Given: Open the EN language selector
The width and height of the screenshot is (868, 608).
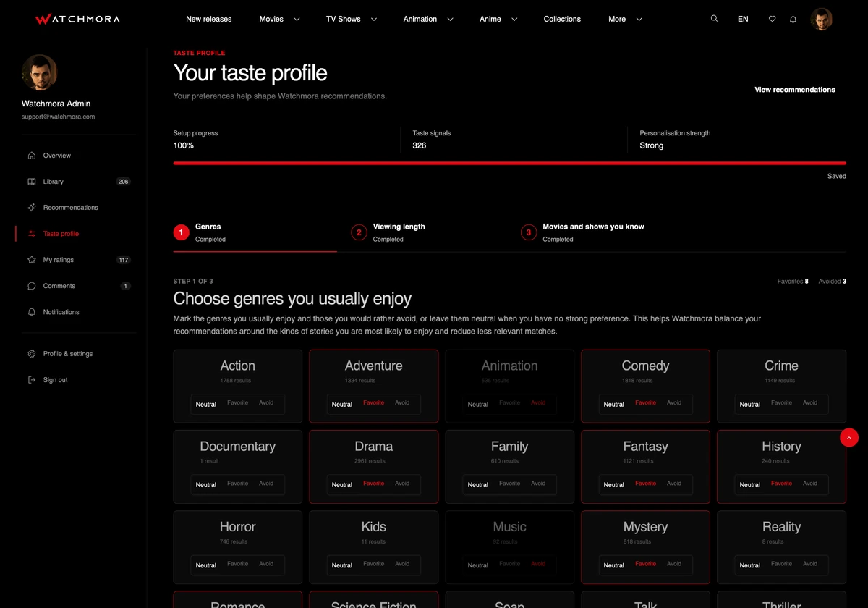Looking at the screenshot, I should [x=743, y=19].
